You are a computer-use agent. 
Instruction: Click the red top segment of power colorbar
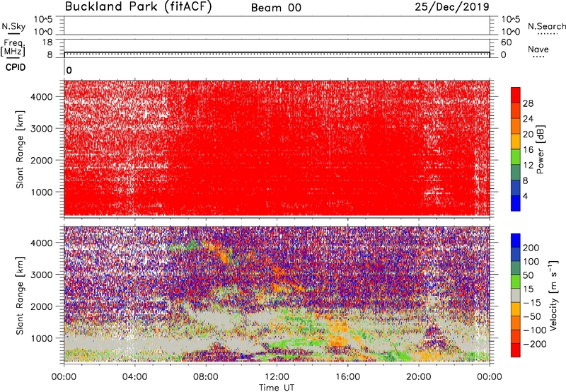(x=516, y=96)
